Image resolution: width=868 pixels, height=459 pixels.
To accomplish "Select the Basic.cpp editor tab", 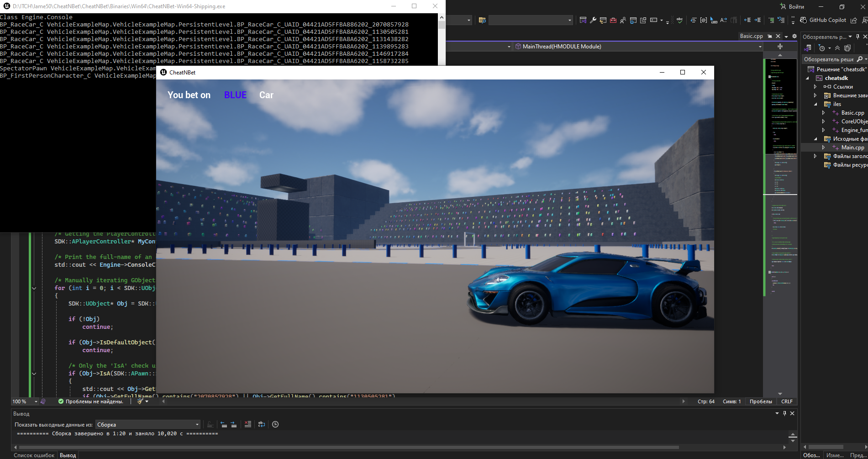I will [751, 36].
